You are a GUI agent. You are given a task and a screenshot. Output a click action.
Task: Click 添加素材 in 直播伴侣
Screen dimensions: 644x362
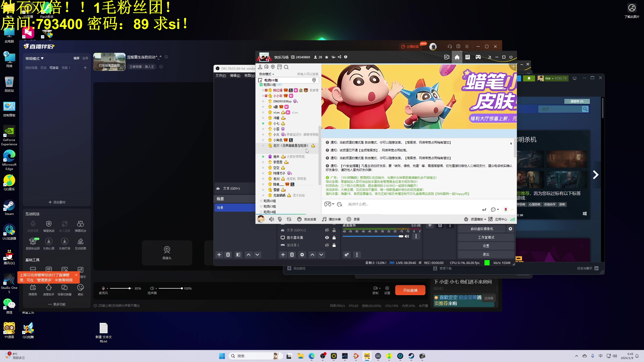point(57,202)
